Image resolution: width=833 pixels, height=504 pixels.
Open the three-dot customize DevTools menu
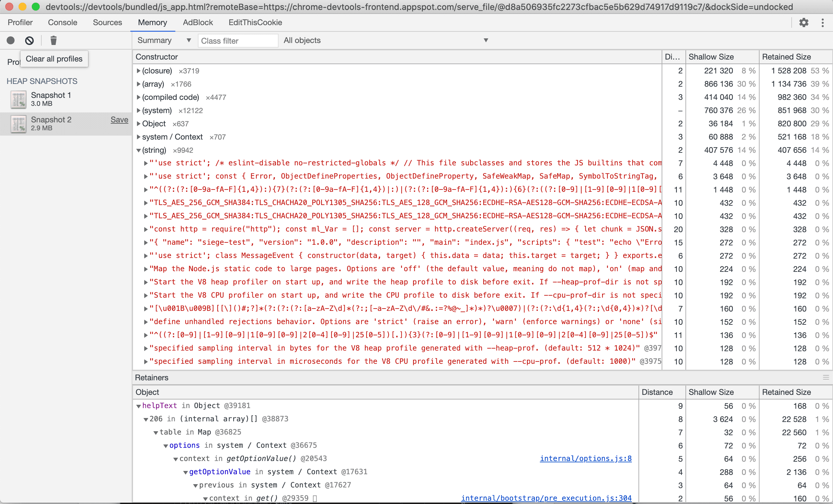pyautogui.click(x=822, y=22)
